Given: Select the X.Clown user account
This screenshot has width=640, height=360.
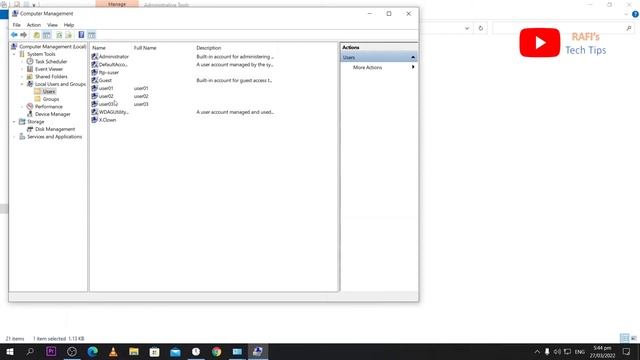Looking at the screenshot, I should (107, 120).
